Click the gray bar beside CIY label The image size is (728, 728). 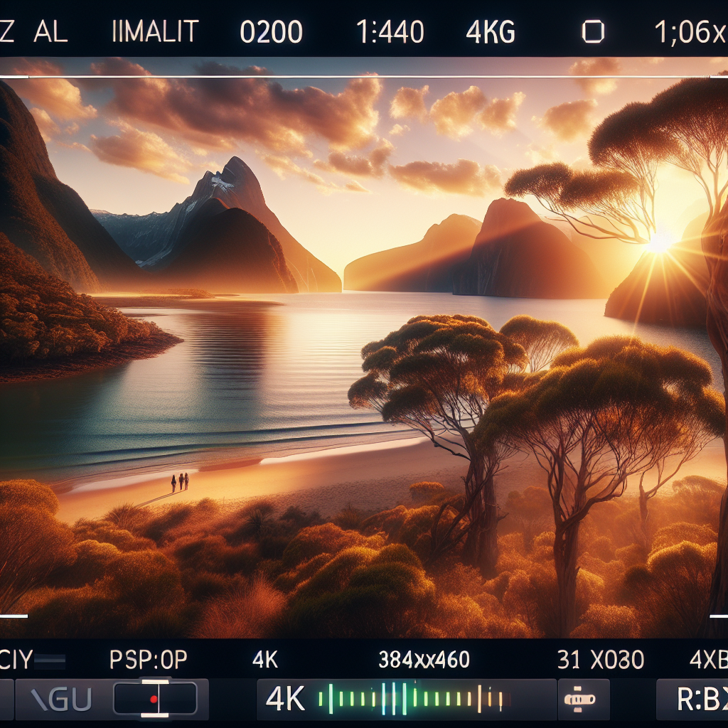[x=51, y=661]
